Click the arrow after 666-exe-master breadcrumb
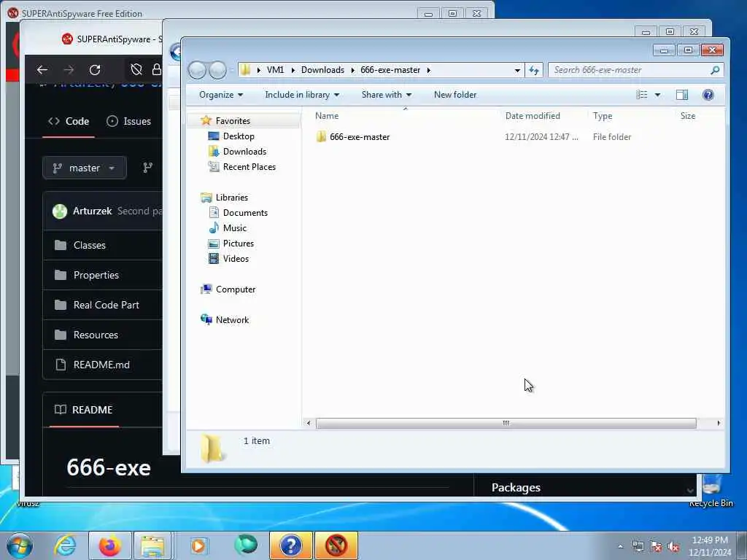Screen dimensions: 747x560 [428, 70]
